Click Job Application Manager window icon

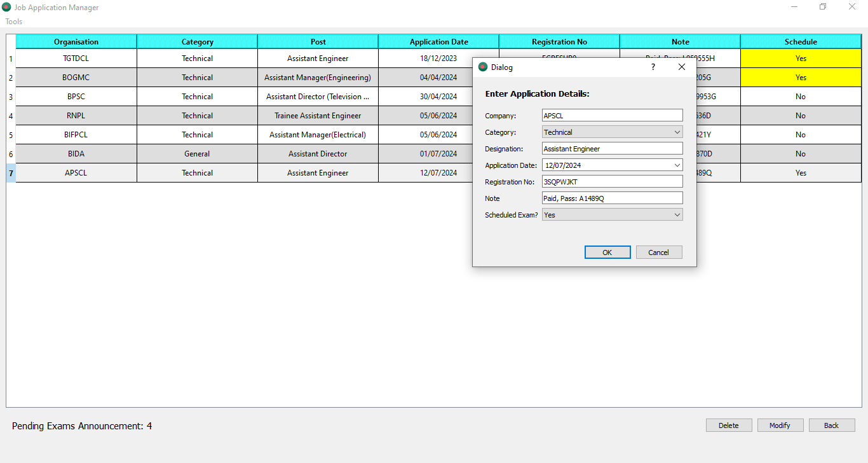point(6,8)
